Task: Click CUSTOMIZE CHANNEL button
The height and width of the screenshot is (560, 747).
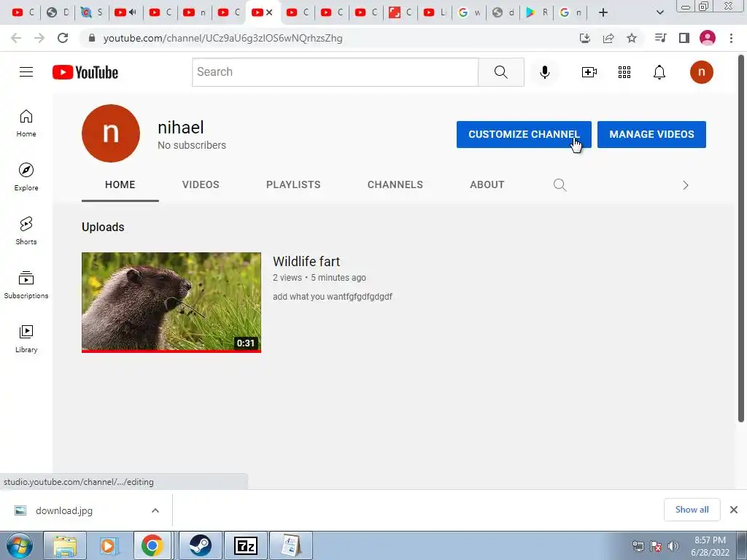Action: coord(524,134)
